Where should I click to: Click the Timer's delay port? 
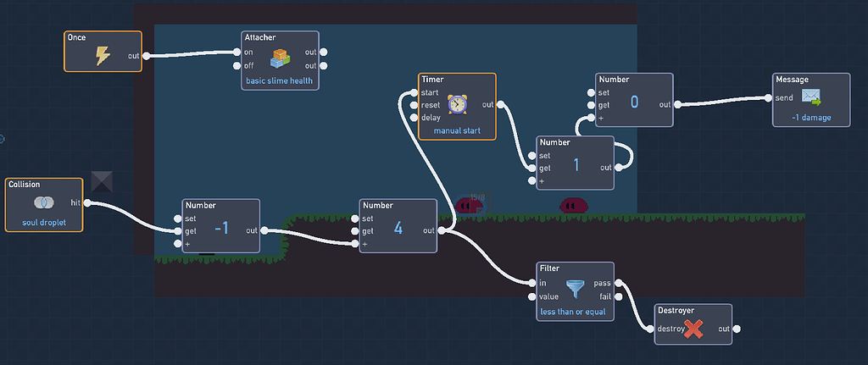[x=414, y=117]
